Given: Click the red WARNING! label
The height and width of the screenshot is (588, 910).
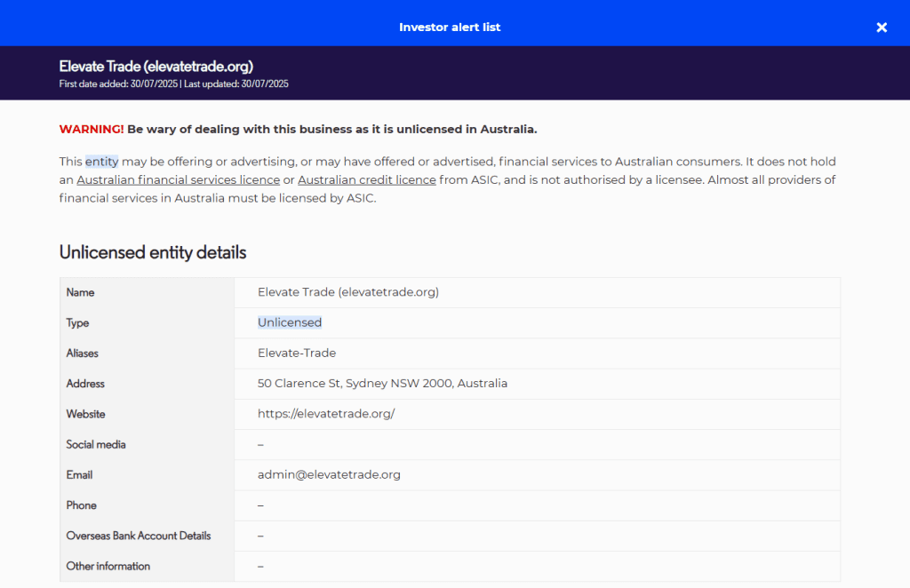Looking at the screenshot, I should [x=92, y=130].
